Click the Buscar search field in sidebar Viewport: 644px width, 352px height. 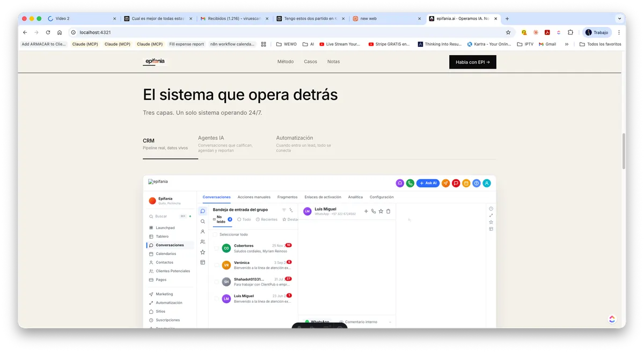[170, 216]
